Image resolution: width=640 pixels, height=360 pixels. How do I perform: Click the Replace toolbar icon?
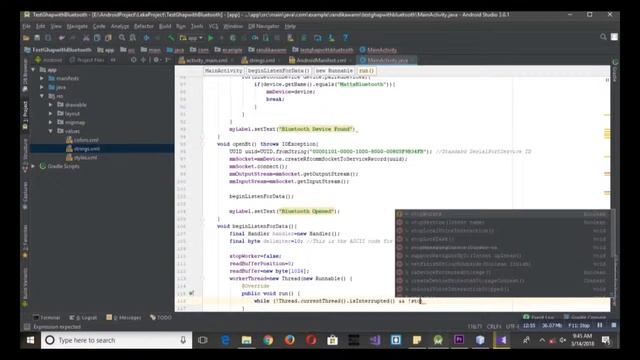tap(133, 38)
